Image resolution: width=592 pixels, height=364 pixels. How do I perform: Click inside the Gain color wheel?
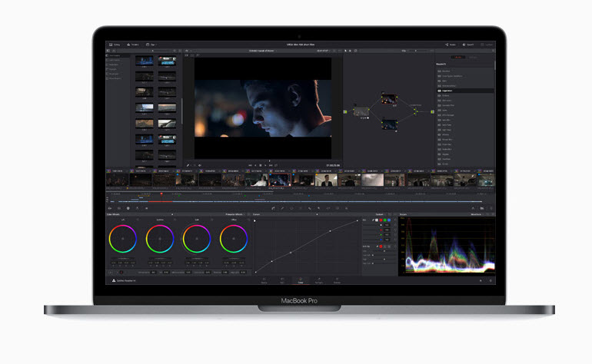pyautogui.click(x=196, y=239)
